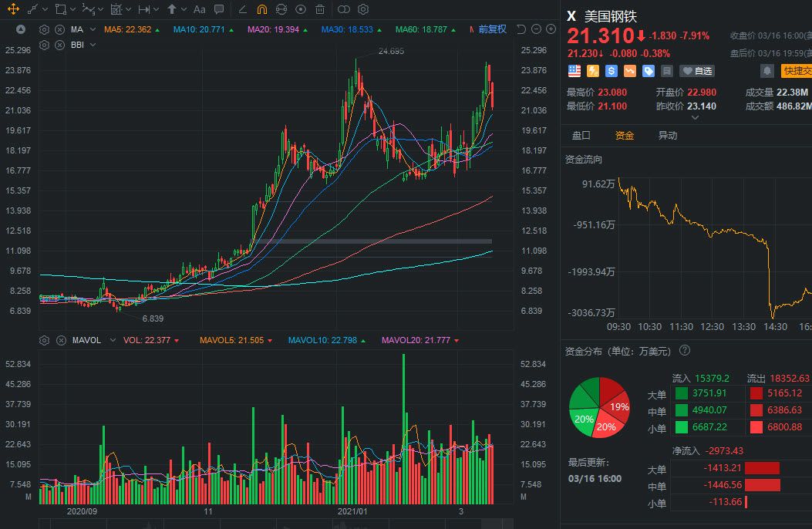The image size is (812, 529).
Task: Open MAVOL indicator settings gear
Action: 45,340
